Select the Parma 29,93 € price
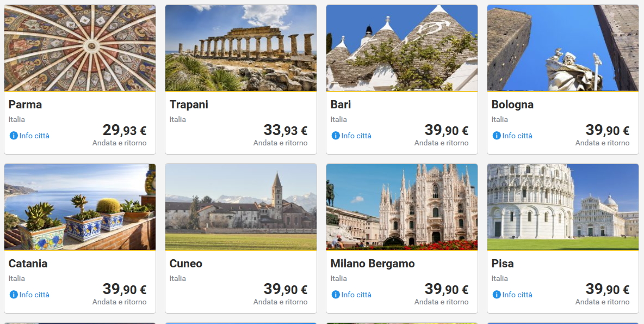Viewport: 644px width, 324px height. (125, 131)
